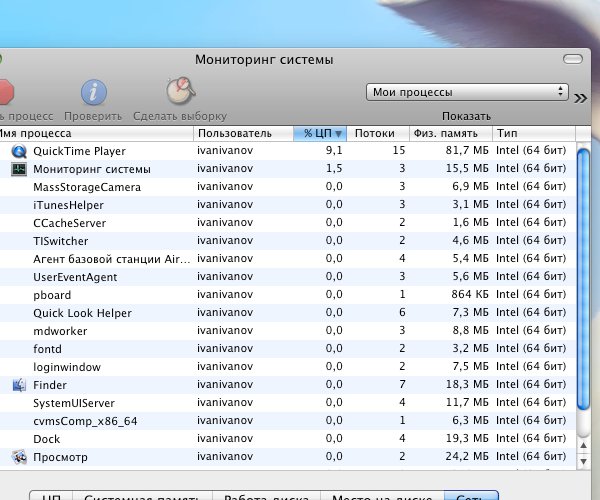This screenshot has height=500, width=600.
Task: Click the blue vertical scrollbar thumb
Action: (584, 279)
